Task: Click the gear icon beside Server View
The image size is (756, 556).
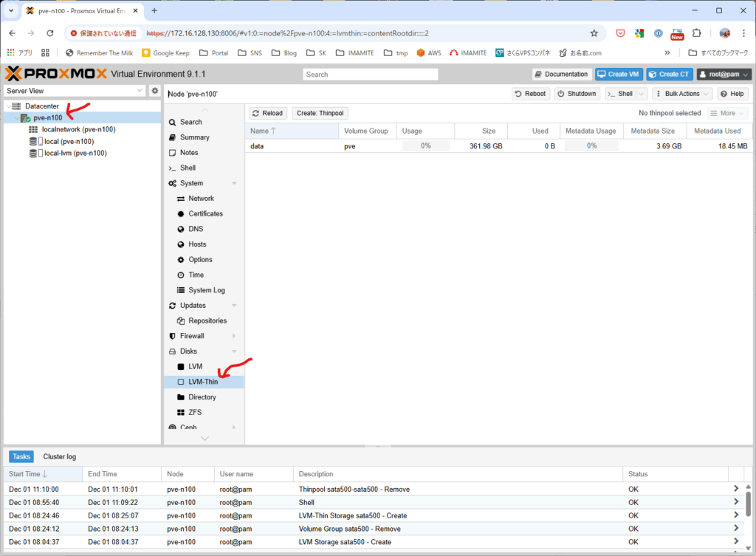Action: (155, 91)
